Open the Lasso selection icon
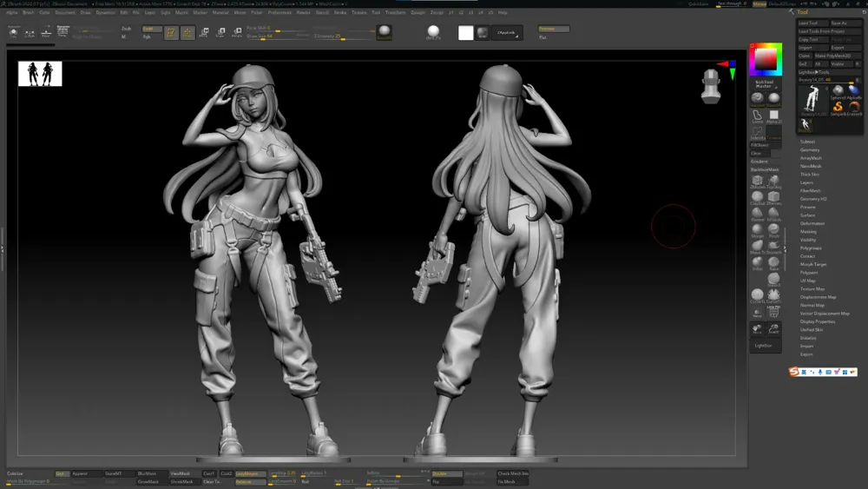The height and width of the screenshot is (489, 868). coord(757,116)
